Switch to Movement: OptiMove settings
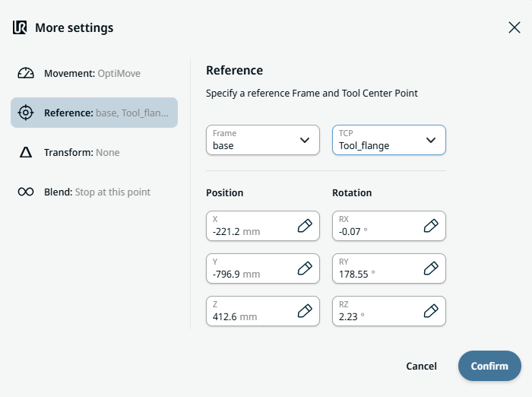Image resolution: width=532 pixels, height=397 pixels. (x=93, y=74)
